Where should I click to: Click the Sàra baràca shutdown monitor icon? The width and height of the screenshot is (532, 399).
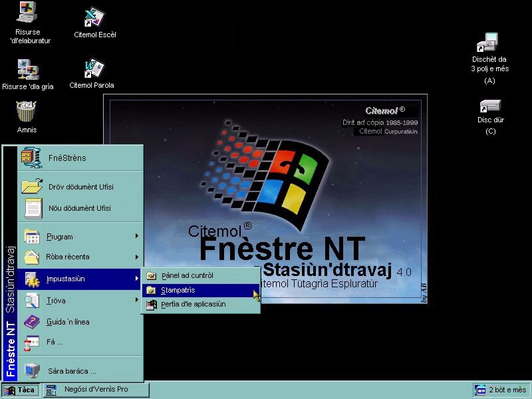(33, 370)
